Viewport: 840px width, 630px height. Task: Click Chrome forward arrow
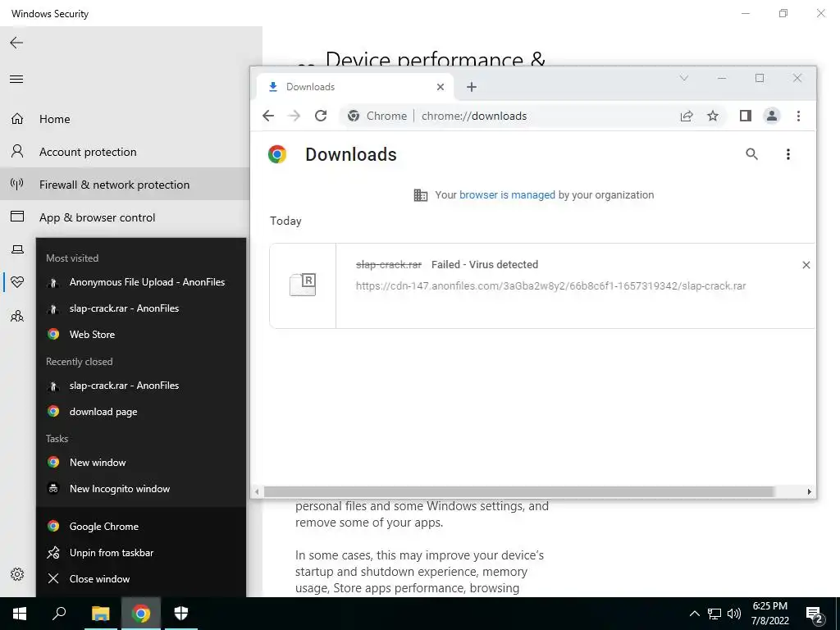tap(294, 116)
